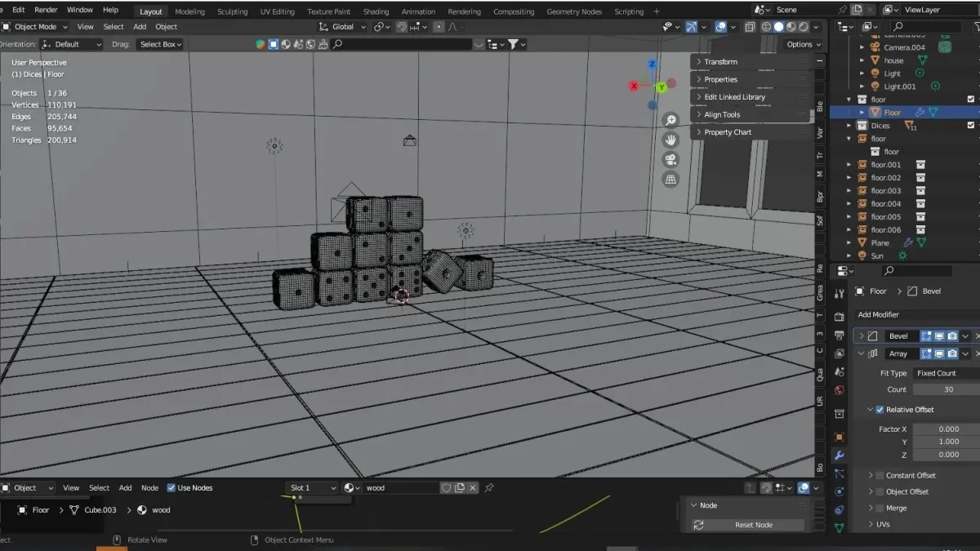Open the Object Constraints properties icon
The height and width of the screenshot is (551, 980).
pos(839,510)
